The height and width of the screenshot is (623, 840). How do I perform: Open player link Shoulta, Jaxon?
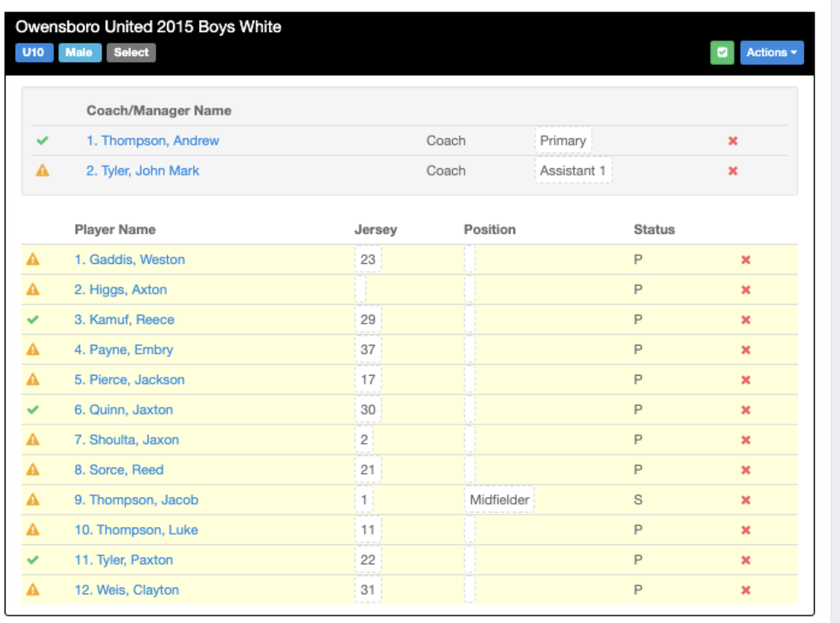pyautogui.click(x=127, y=440)
